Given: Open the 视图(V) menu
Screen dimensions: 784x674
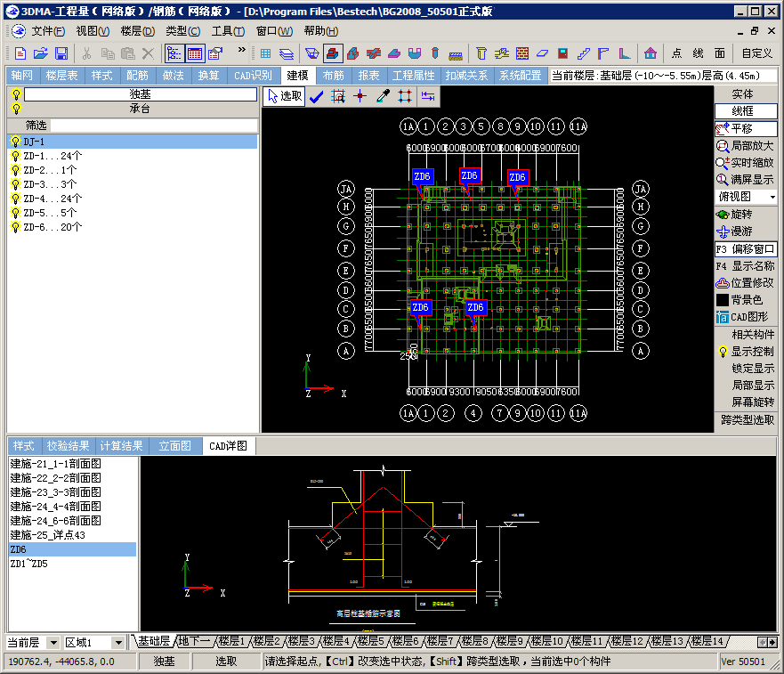Looking at the screenshot, I should [x=93, y=31].
